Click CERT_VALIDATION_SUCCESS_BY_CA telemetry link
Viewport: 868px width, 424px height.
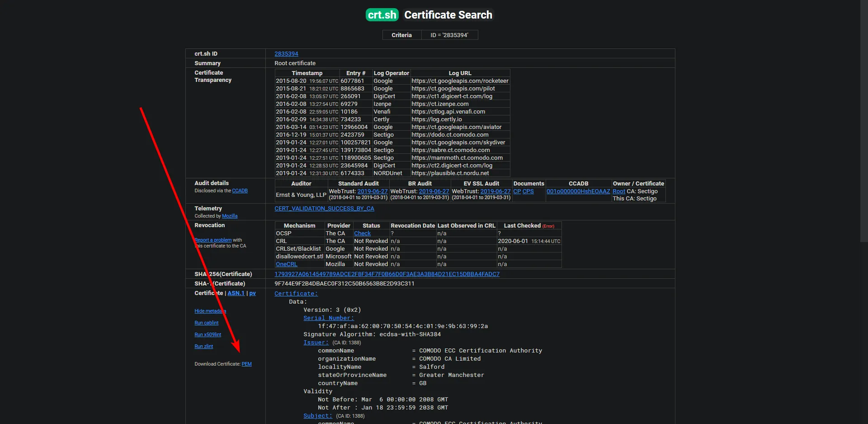(x=324, y=209)
